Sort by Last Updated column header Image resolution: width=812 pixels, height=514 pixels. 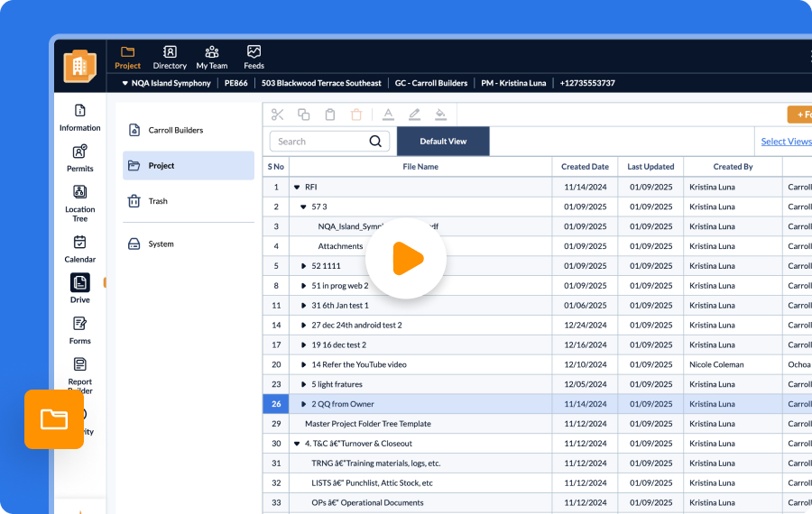point(651,167)
